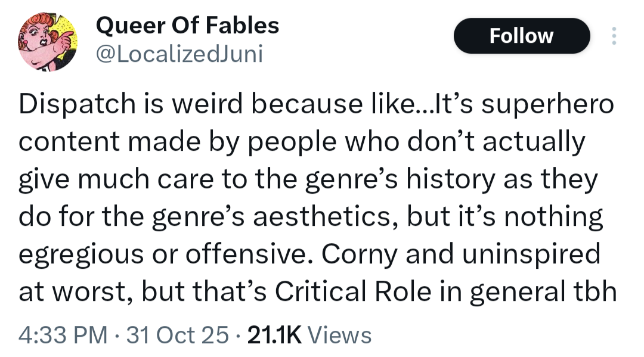Viewport: 644px width, 357px height.
Task: Select the 31 Oct 25 date
Action: [178, 335]
